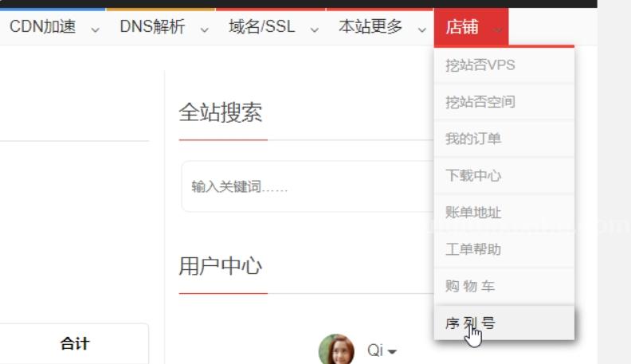Select the 域名/SSL navigation item
The image size is (631, 364).
(261, 27)
